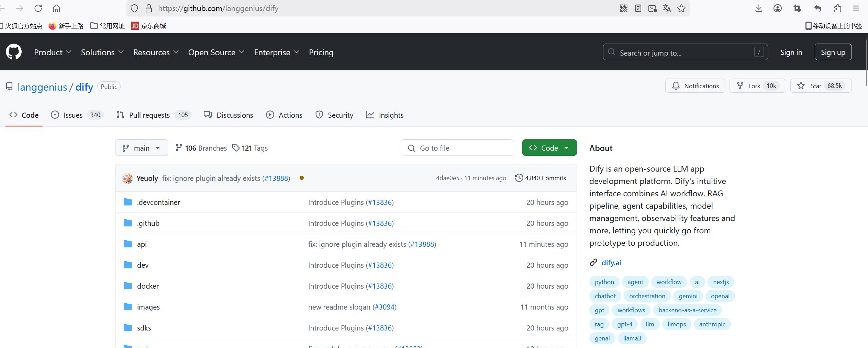Open the shield tracking protection icon
Screen dimensions: 868x348
point(134,8)
